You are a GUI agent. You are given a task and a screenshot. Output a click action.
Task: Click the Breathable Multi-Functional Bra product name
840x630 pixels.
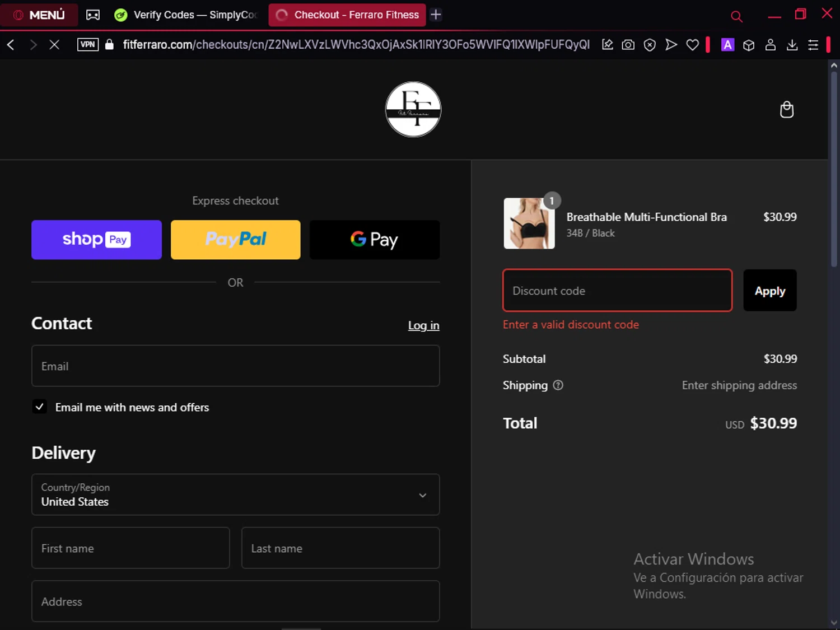coord(646,217)
